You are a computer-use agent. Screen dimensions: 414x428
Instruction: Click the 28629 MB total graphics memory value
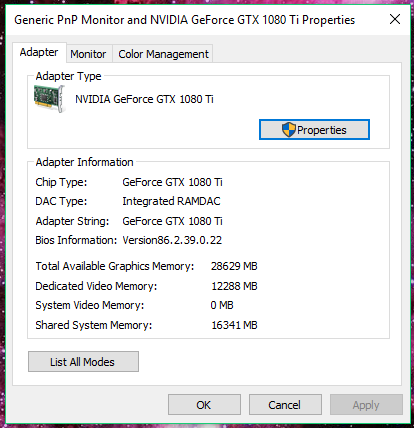[234, 266]
